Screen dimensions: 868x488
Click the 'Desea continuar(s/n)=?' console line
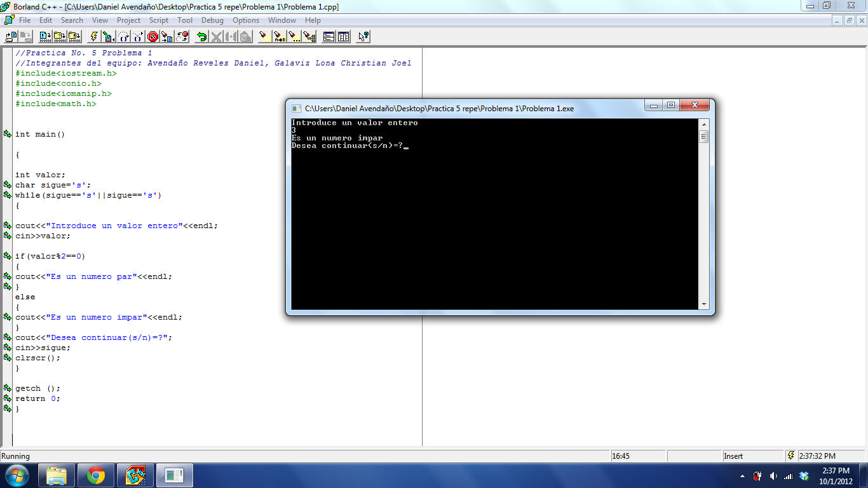[x=348, y=146]
